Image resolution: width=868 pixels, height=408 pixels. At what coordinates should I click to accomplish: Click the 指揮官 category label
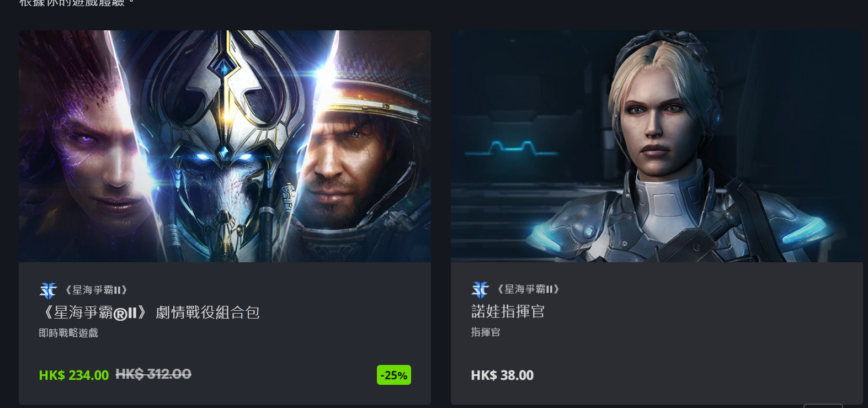point(486,332)
